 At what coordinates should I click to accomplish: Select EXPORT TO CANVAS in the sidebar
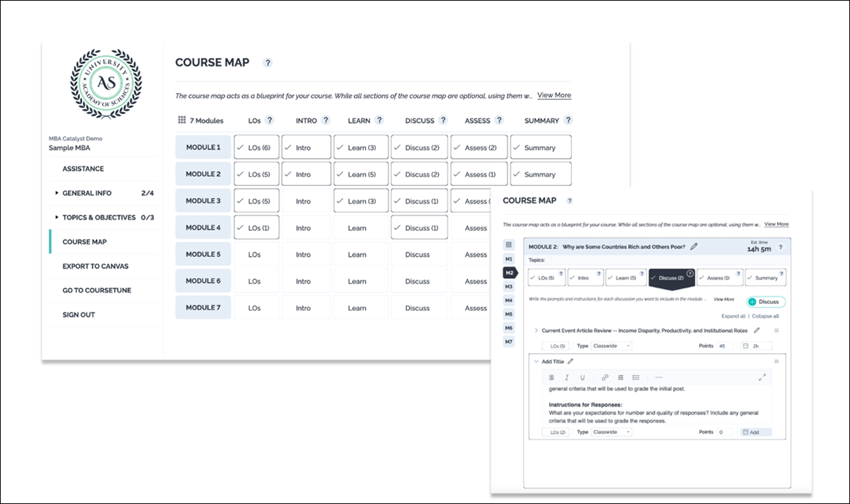(x=95, y=266)
